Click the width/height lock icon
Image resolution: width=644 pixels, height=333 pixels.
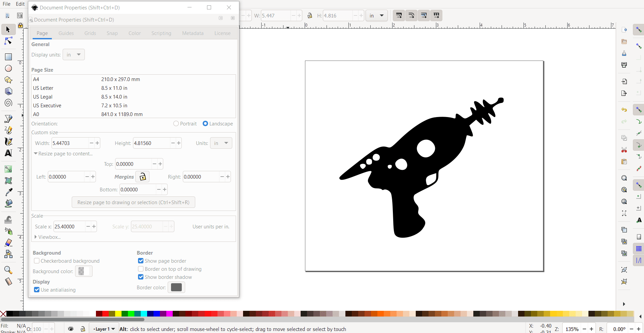tap(310, 15)
